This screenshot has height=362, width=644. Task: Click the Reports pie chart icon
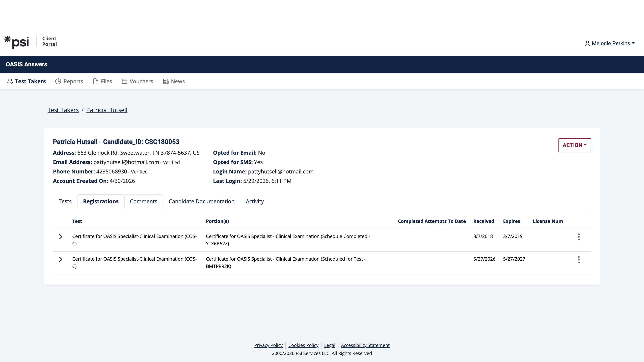pos(58,81)
